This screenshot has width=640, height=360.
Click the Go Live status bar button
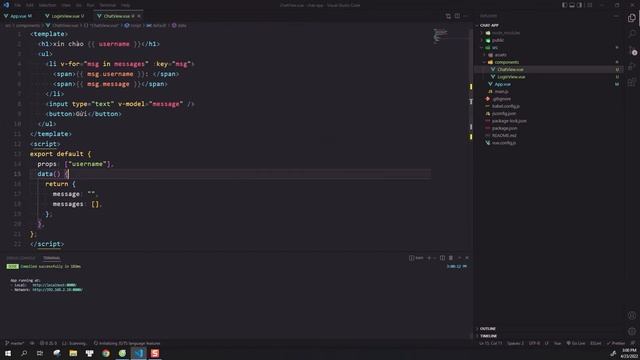click(x=576, y=343)
